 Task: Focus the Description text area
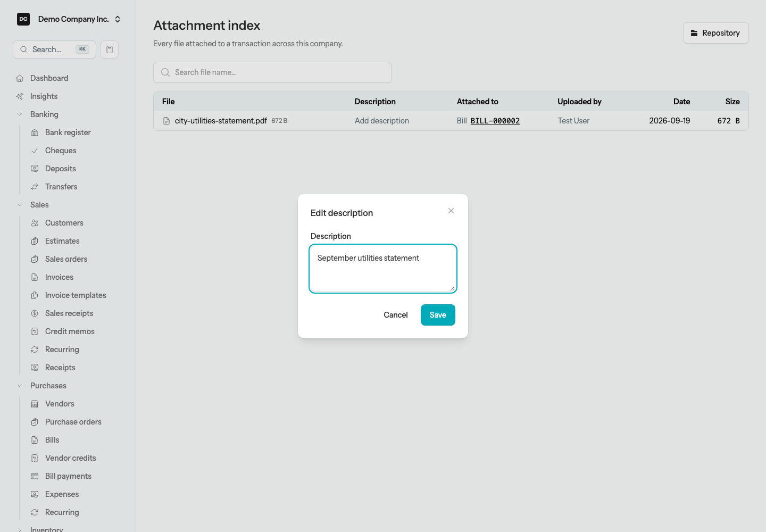tap(383, 269)
